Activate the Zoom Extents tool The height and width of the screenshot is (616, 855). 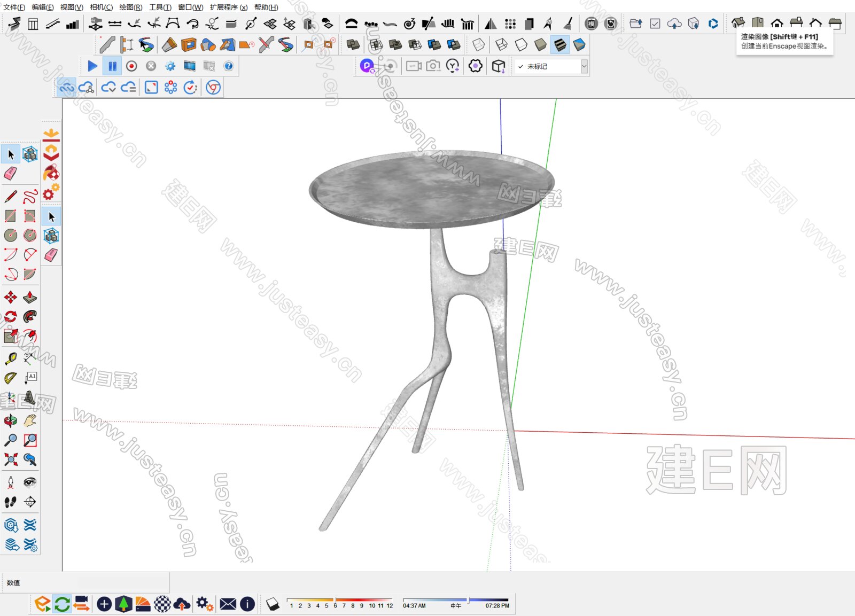point(10,459)
